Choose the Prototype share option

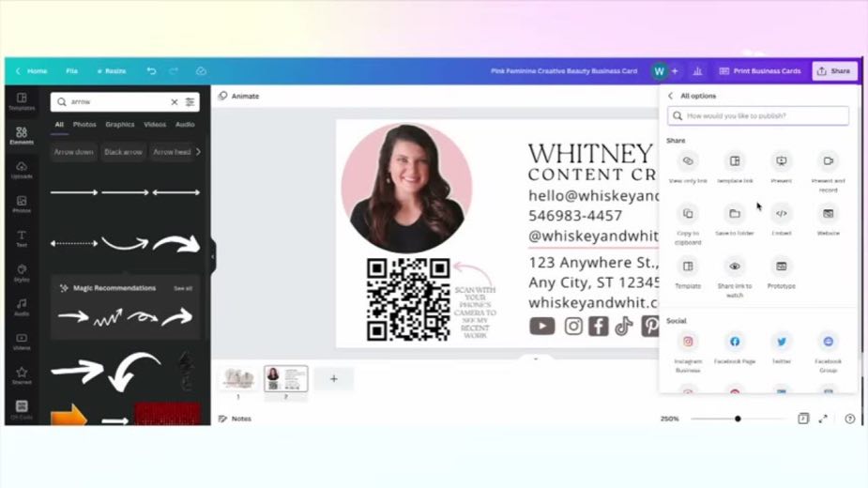(x=781, y=274)
